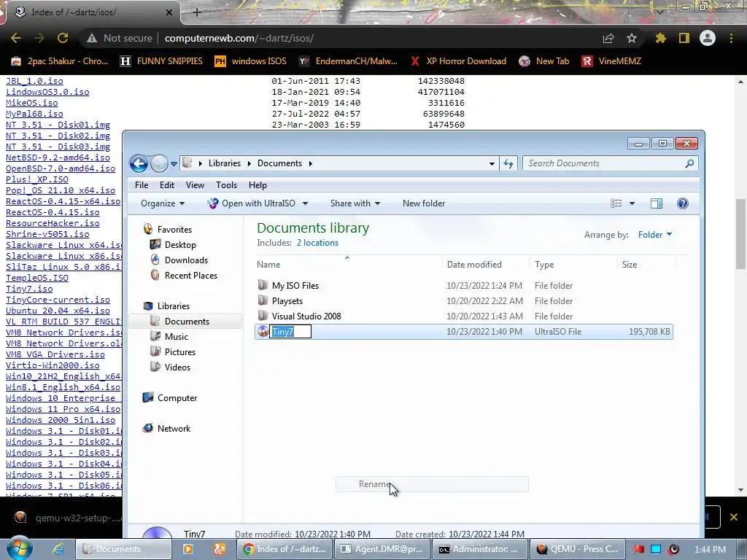This screenshot has height=560, width=747.
Task: Expand Open with UltraISO dropdown arrow
Action: point(306,203)
